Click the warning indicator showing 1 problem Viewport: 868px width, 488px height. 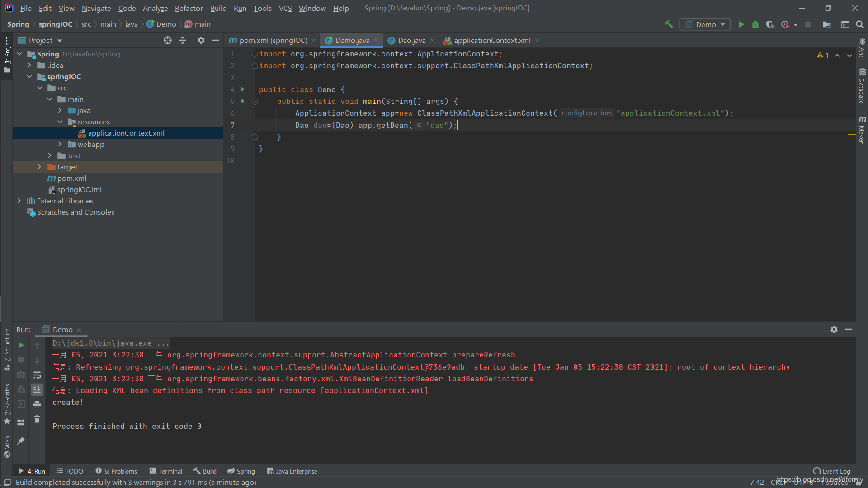point(823,55)
